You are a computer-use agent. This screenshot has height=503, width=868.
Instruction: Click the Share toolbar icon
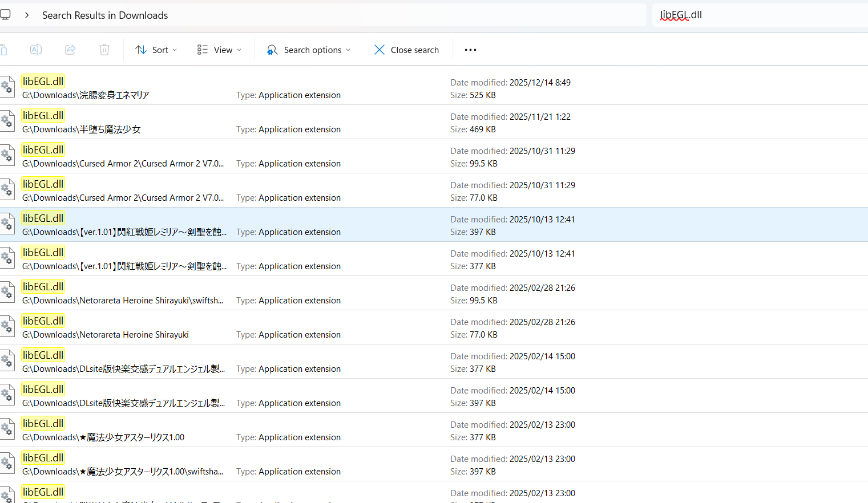coord(70,50)
